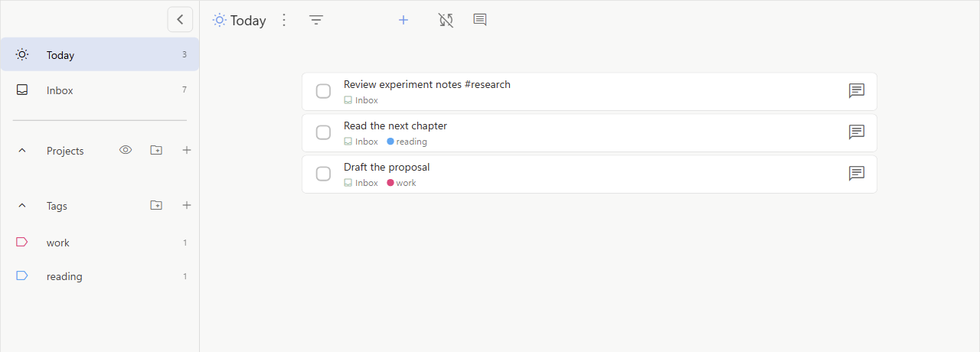This screenshot has width=980, height=352.
Task: Click the sync status icon in header
Action: coord(446,20)
